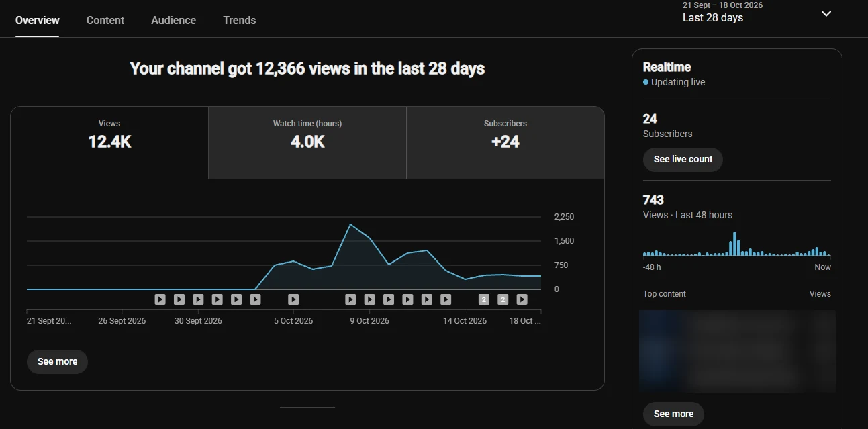Click the play marker just left of first 2 marker
This screenshot has width=868, height=429.
coord(445,299)
